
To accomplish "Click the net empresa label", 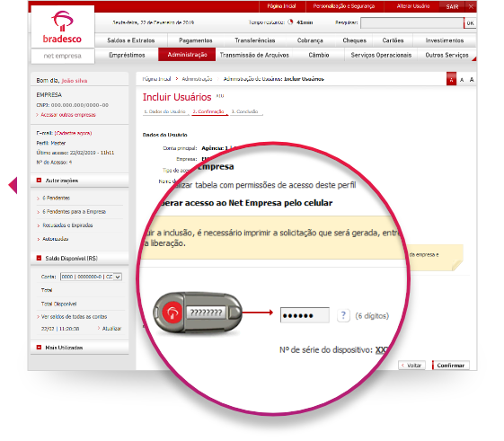I will 62,56.
